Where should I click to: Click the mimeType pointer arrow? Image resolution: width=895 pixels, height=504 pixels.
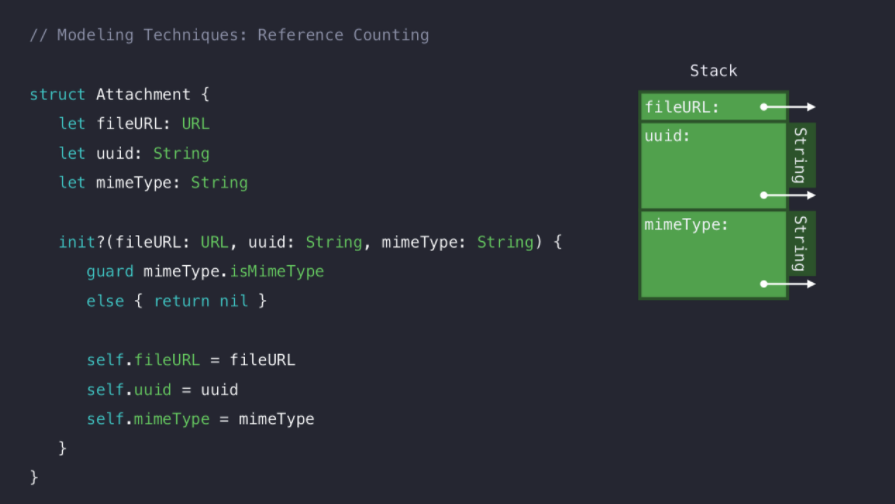pyautogui.click(x=788, y=284)
